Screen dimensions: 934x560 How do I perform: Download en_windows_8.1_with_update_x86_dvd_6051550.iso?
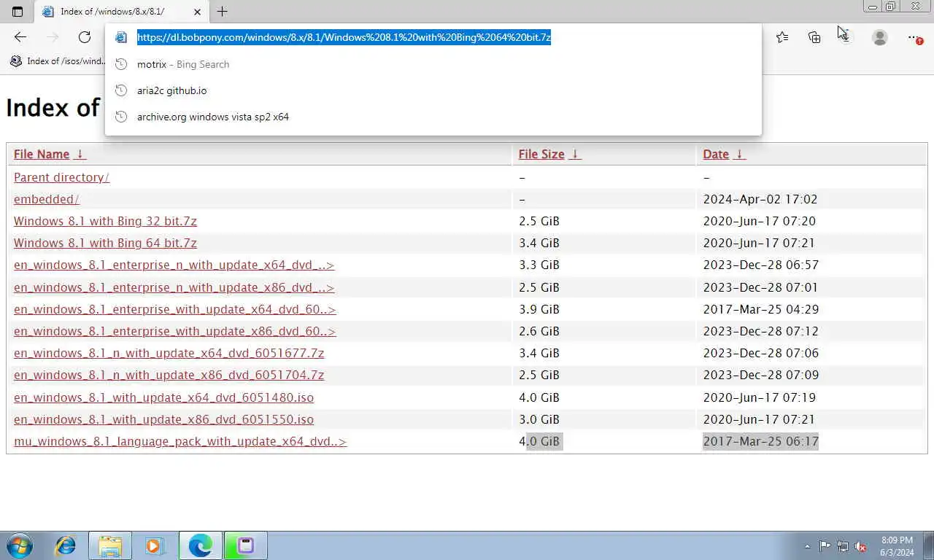coord(163,419)
